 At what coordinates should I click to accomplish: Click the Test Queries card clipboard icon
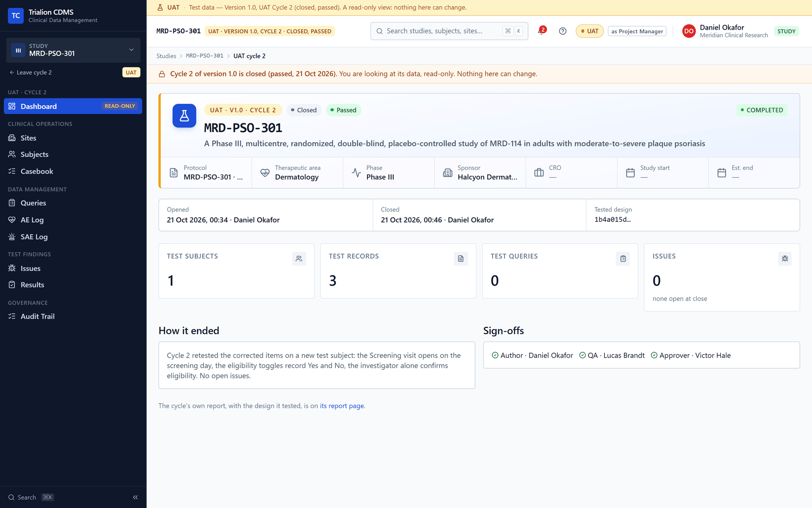coord(623,259)
